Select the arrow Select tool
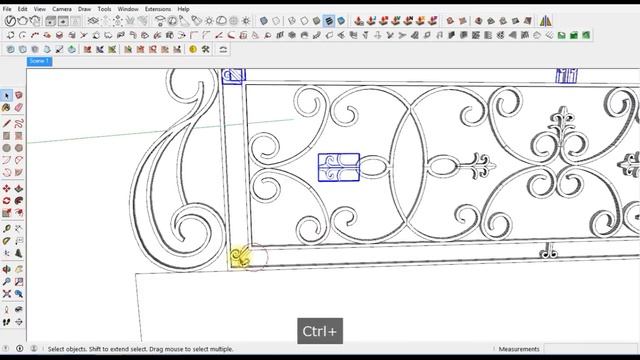 tap(6, 96)
